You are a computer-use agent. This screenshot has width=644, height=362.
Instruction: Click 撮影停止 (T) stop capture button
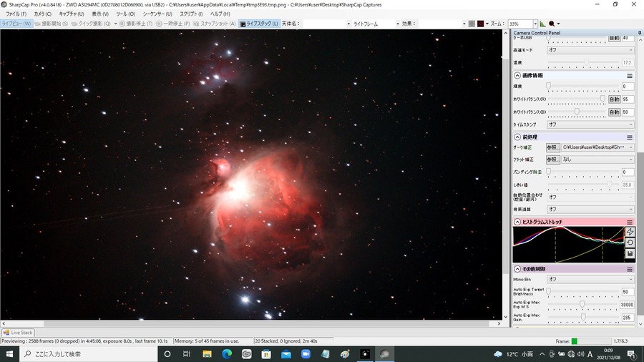(x=136, y=24)
